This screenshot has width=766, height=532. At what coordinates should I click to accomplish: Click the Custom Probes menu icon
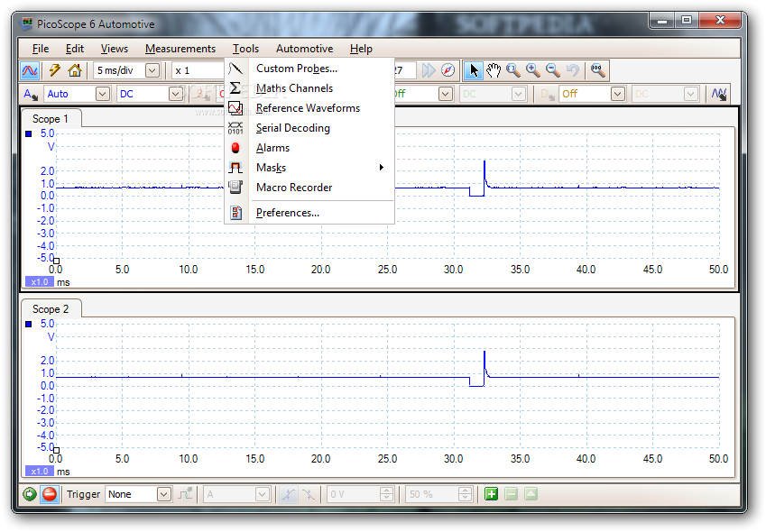click(235, 69)
